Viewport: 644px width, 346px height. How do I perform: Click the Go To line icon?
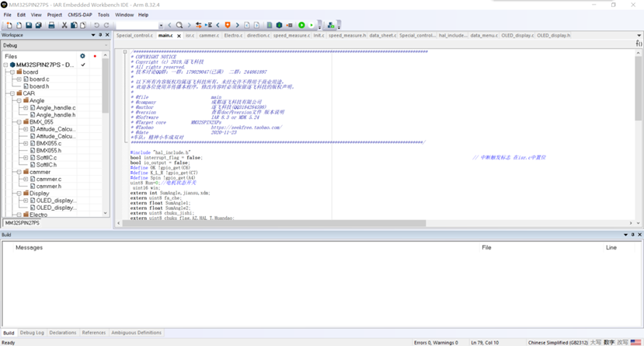(209, 25)
